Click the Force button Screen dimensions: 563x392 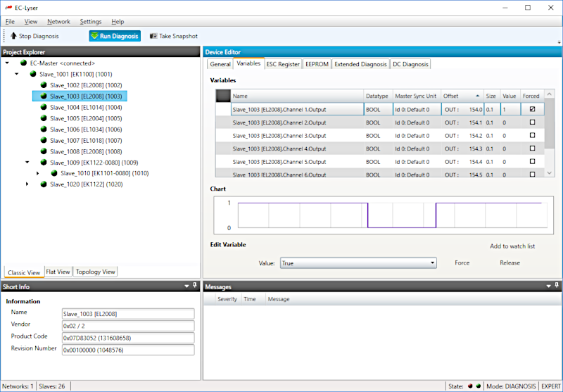(462, 263)
